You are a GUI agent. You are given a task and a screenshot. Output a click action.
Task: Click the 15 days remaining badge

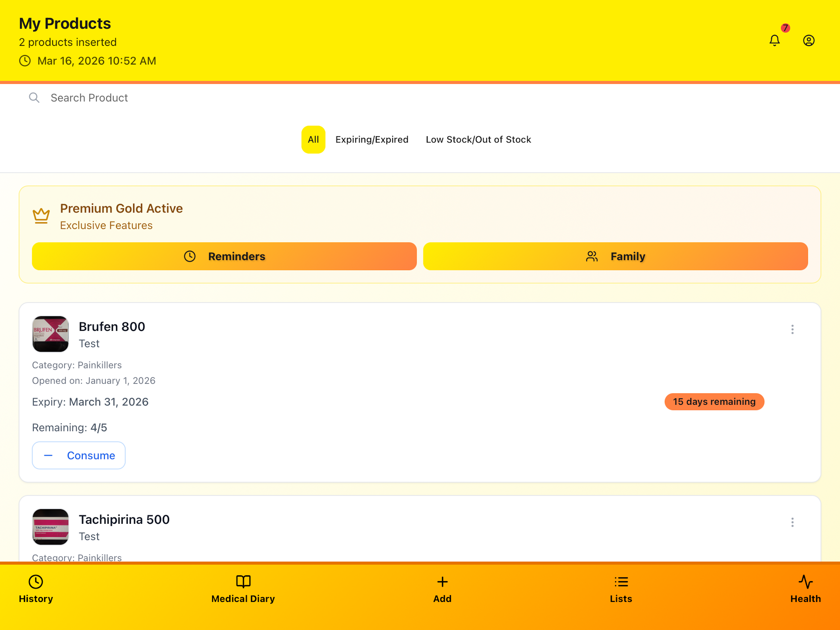point(714,402)
